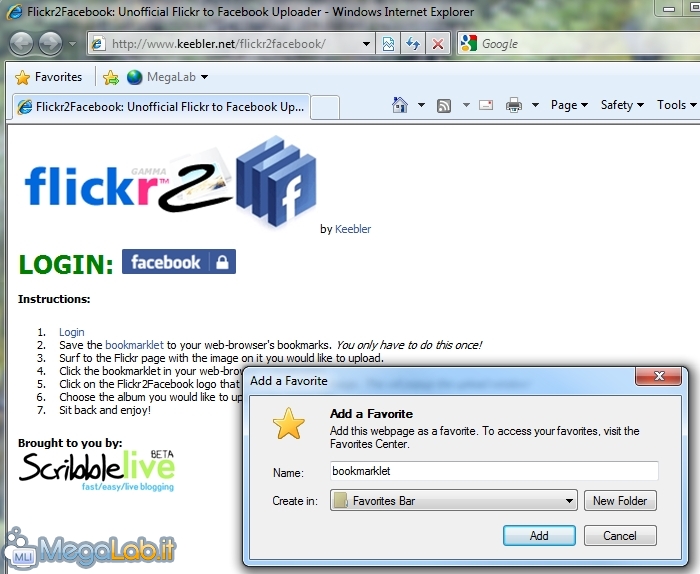Screen dimensions: 700x574
Task: Confirm with the Add button
Action: click(539, 536)
